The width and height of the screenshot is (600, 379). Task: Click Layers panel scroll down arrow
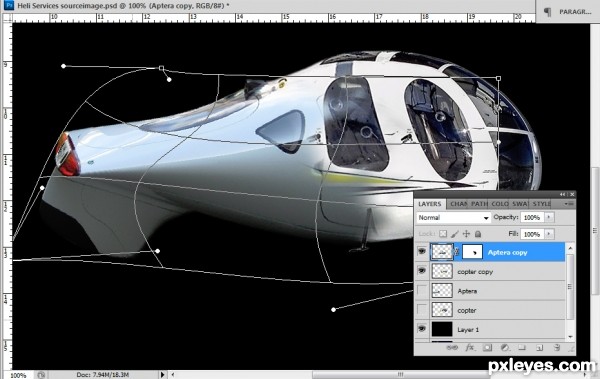[570, 337]
